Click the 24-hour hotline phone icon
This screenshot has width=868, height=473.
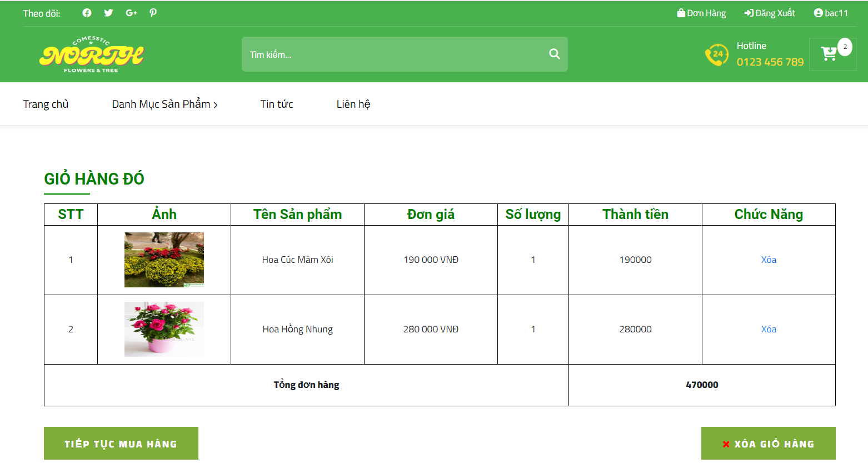tap(716, 54)
